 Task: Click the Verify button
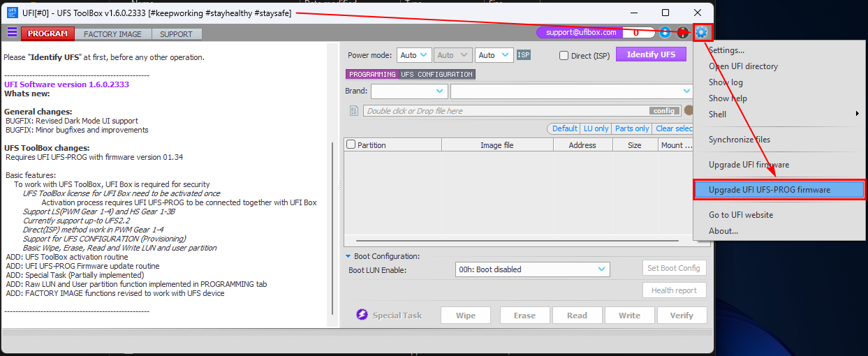(x=682, y=316)
